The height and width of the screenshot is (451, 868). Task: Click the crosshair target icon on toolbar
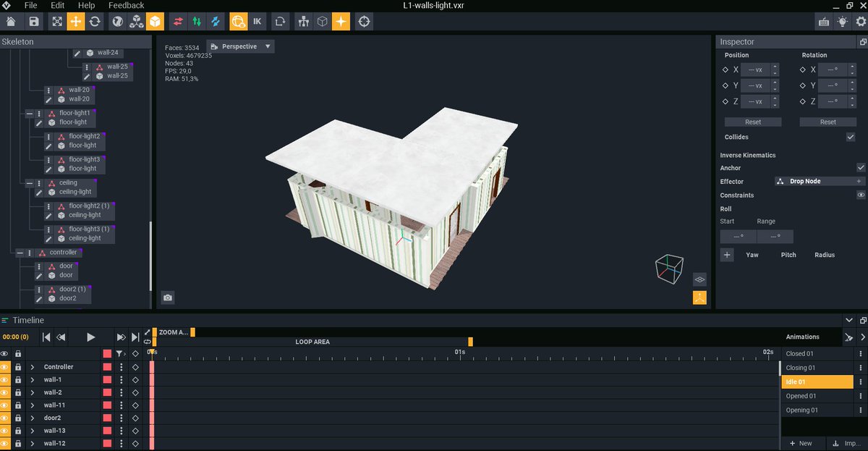pyautogui.click(x=364, y=22)
